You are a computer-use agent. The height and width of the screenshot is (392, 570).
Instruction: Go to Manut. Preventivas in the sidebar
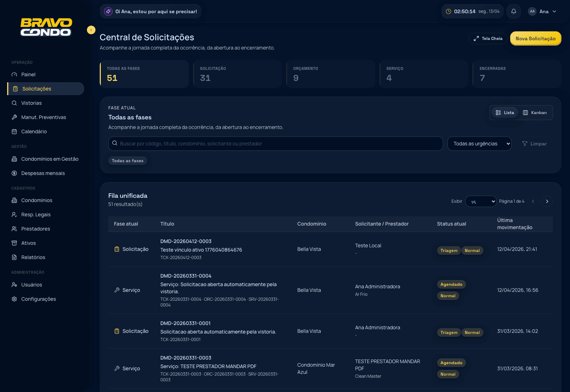pyautogui.click(x=43, y=117)
